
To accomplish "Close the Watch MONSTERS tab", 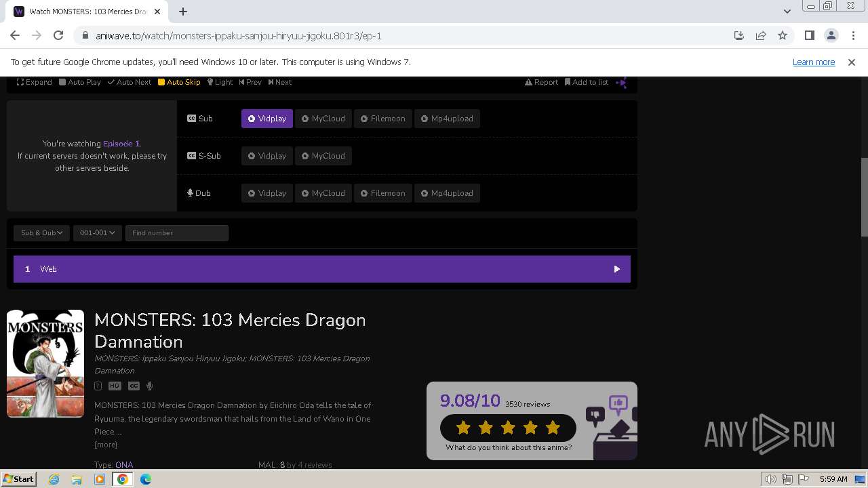I will (158, 12).
